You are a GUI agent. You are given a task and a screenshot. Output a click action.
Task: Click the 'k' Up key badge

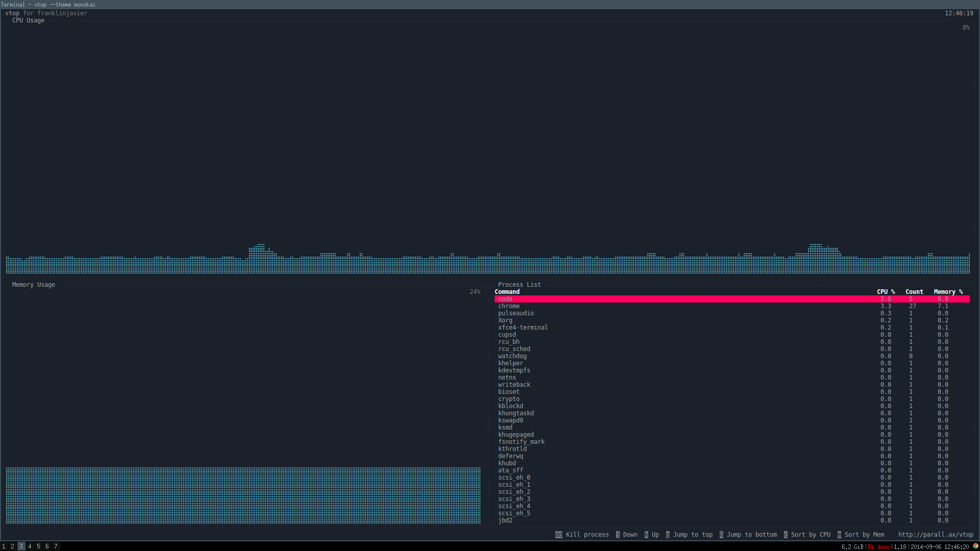point(646,535)
